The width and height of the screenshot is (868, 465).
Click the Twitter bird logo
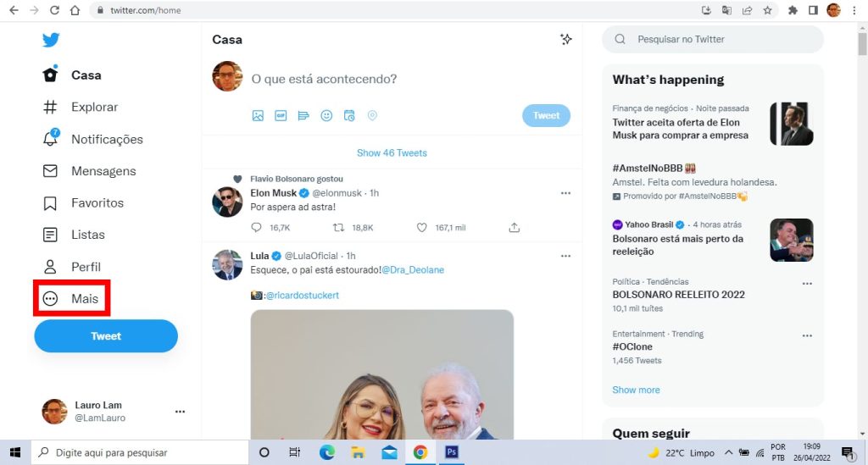pyautogui.click(x=51, y=40)
